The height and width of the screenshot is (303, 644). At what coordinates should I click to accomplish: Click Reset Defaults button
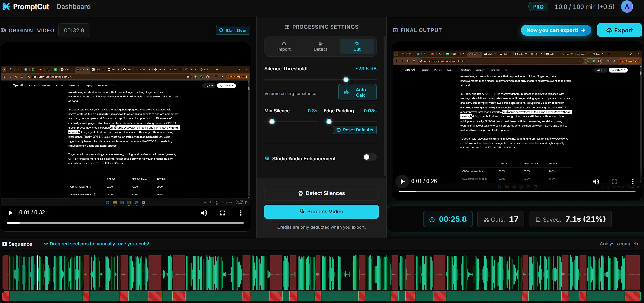[x=355, y=130]
